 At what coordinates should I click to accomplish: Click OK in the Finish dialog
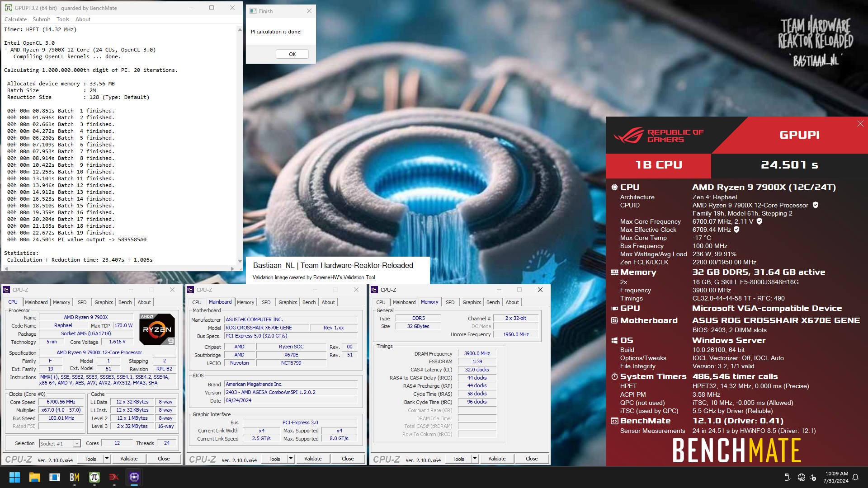292,54
